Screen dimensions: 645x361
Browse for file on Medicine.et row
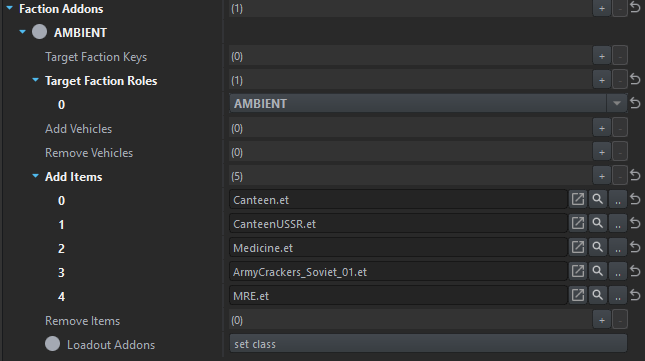[618, 247]
